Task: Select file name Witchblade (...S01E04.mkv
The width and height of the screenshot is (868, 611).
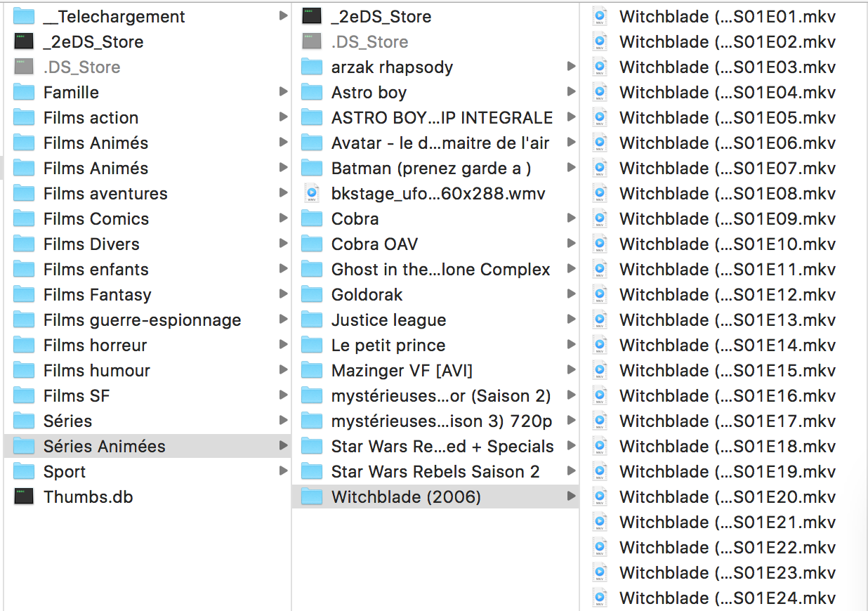Action: (x=728, y=93)
